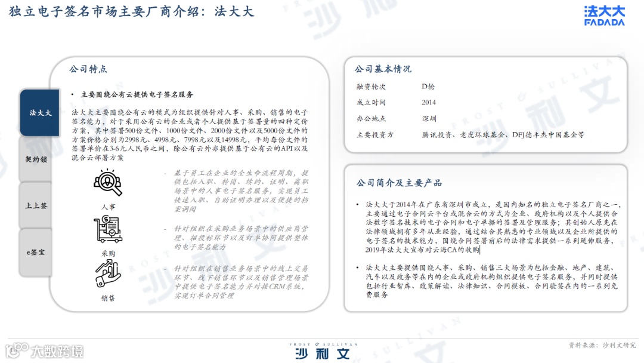The image size is (644, 363).
Task: Click the 深圳 office location value
Action: 429,118
